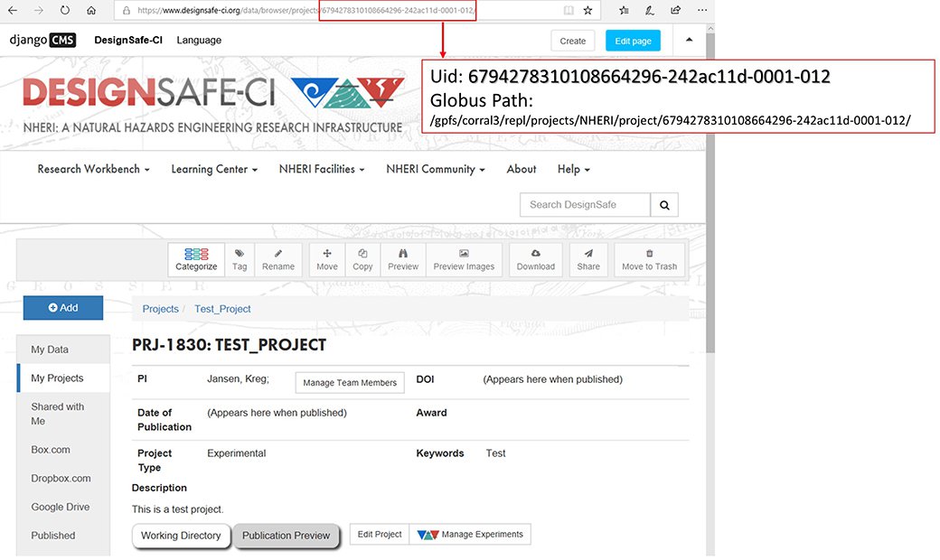Viewport: 940px width, 560px height.
Task: Open favorites hub icon
Action: point(624,10)
